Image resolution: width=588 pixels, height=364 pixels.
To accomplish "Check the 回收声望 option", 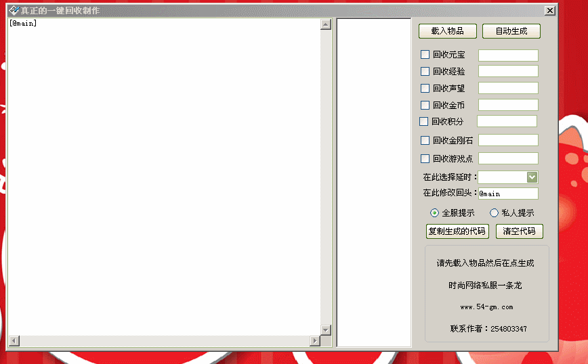I will (425, 88).
